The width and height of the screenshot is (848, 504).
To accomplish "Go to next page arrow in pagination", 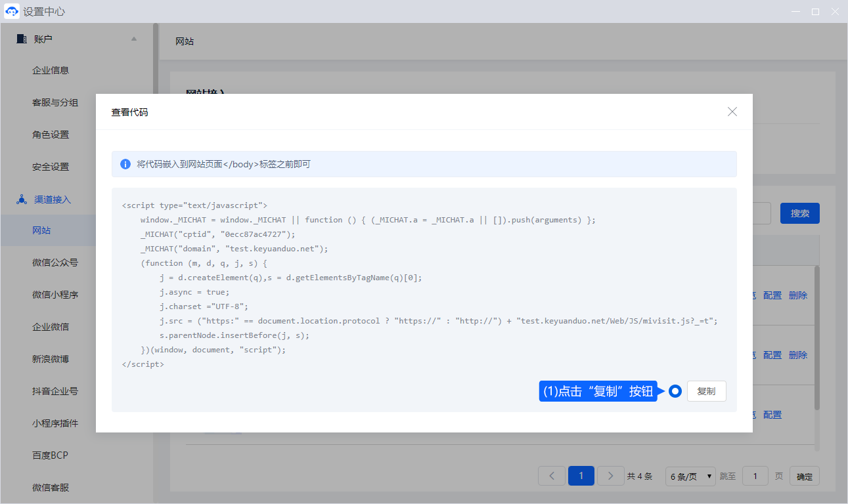I will tap(611, 476).
